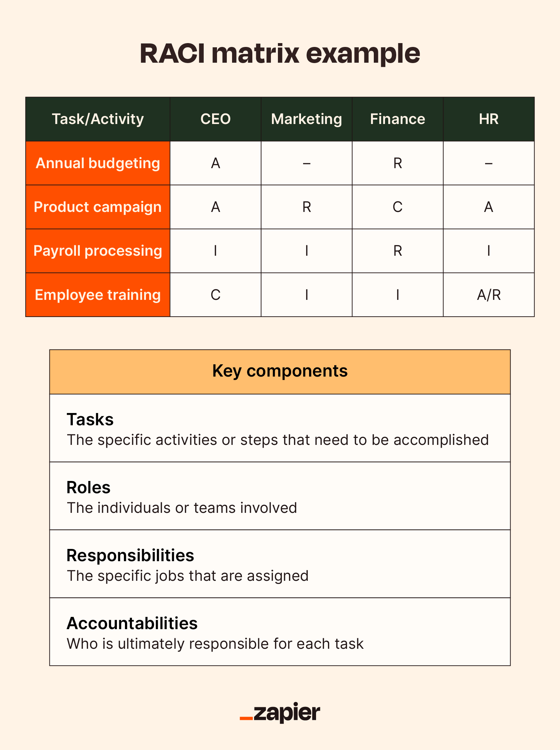Click the HR column header
Image resolution: width=560 pixels, height=750 pixels.
tap(488, 119)
